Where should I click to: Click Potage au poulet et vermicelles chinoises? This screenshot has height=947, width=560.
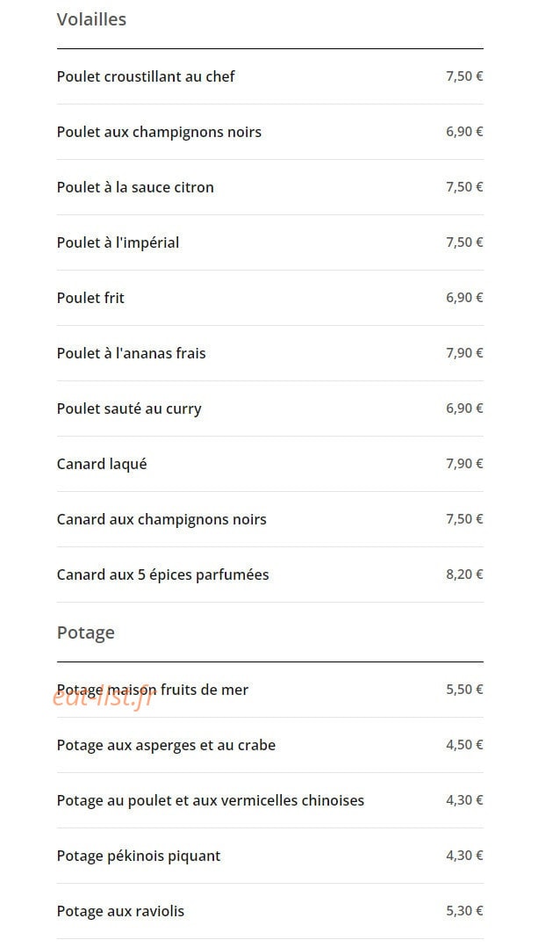click(269, 800)
